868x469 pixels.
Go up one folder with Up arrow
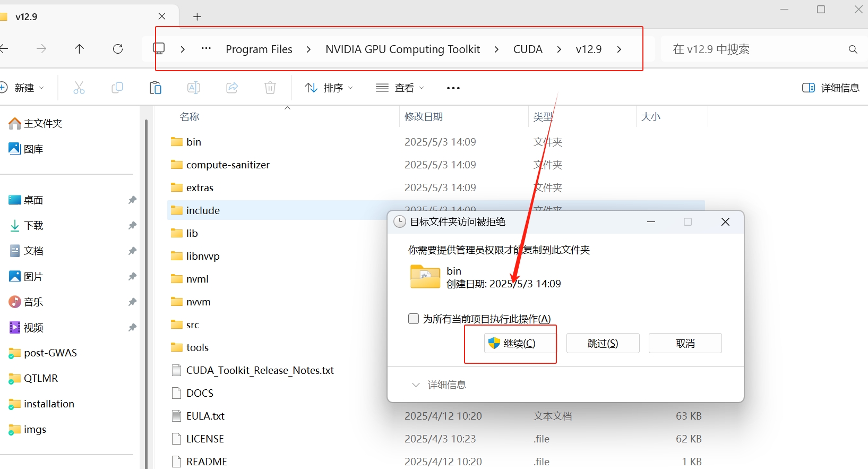79,49
